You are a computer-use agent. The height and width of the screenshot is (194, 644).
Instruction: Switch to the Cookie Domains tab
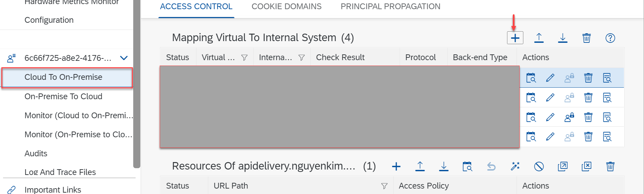286,6
